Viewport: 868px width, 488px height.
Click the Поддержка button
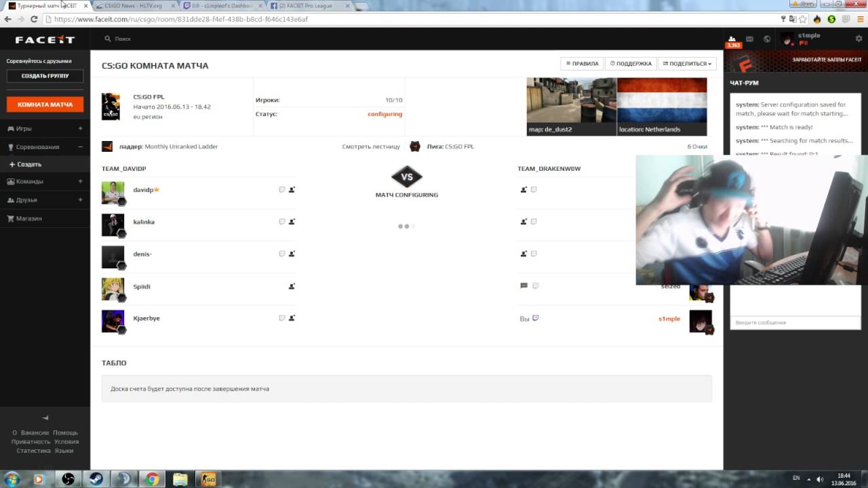point(631,64)
